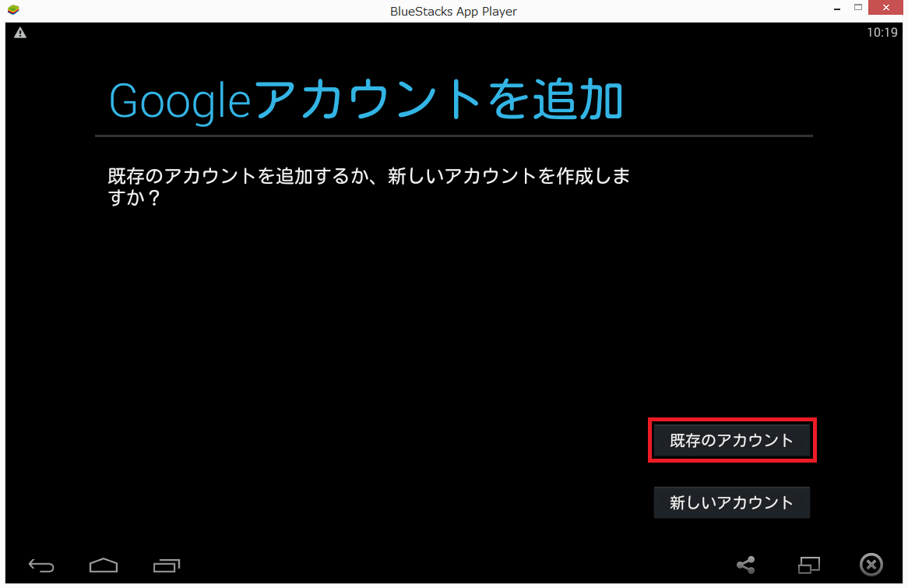Toggle the full-screen window icon
This screenshot has width=908, height=588.
[809, 565]
